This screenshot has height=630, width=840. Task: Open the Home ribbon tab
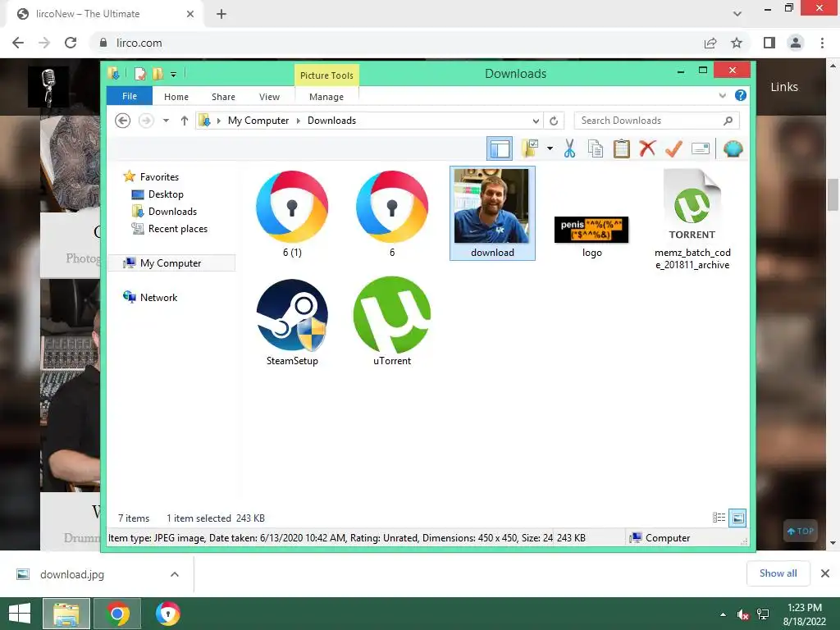176,97
